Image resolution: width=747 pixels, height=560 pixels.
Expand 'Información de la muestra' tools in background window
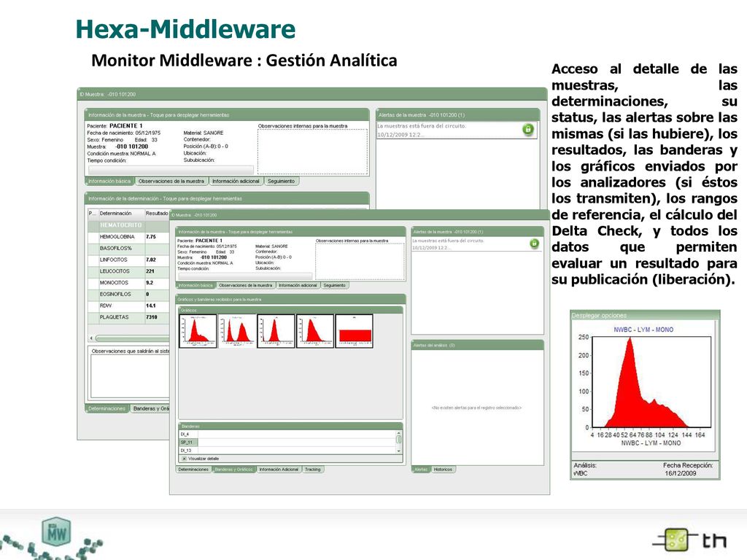(227, 114)
